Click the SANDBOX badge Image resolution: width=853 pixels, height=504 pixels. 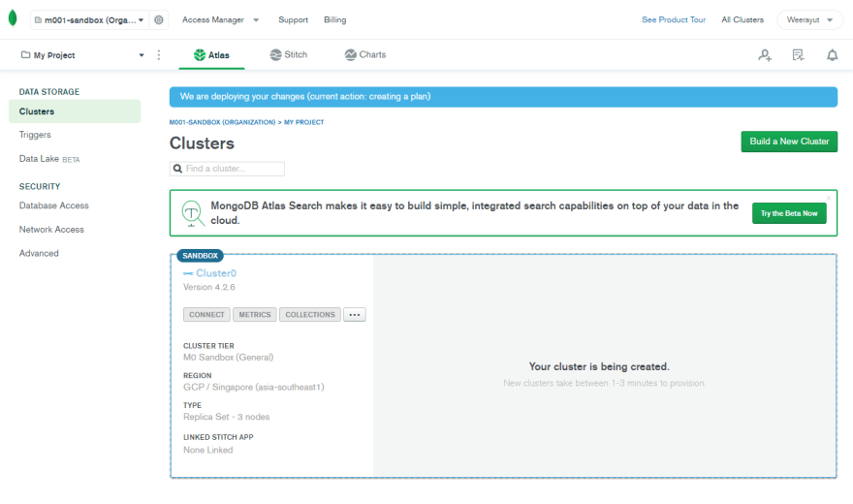coord(201,256)
